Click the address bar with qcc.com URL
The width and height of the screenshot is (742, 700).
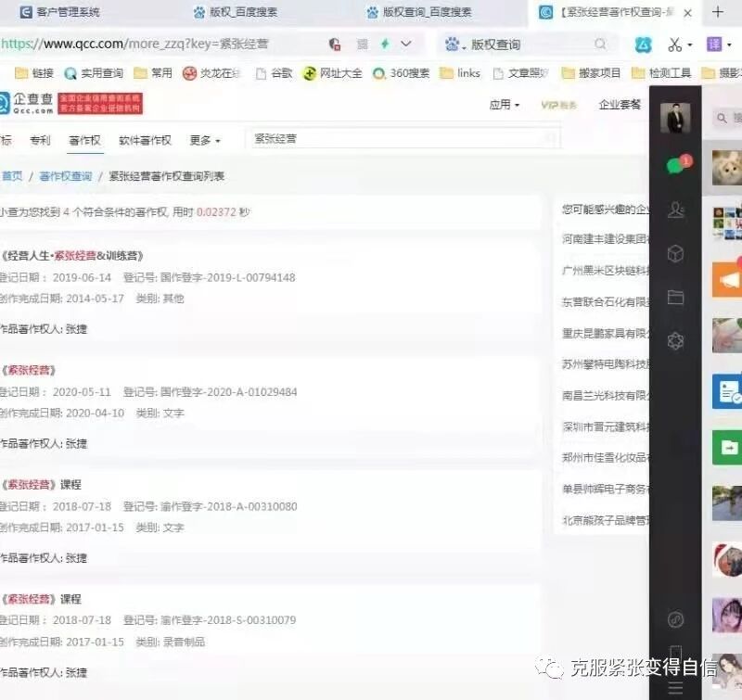[134, 44]
